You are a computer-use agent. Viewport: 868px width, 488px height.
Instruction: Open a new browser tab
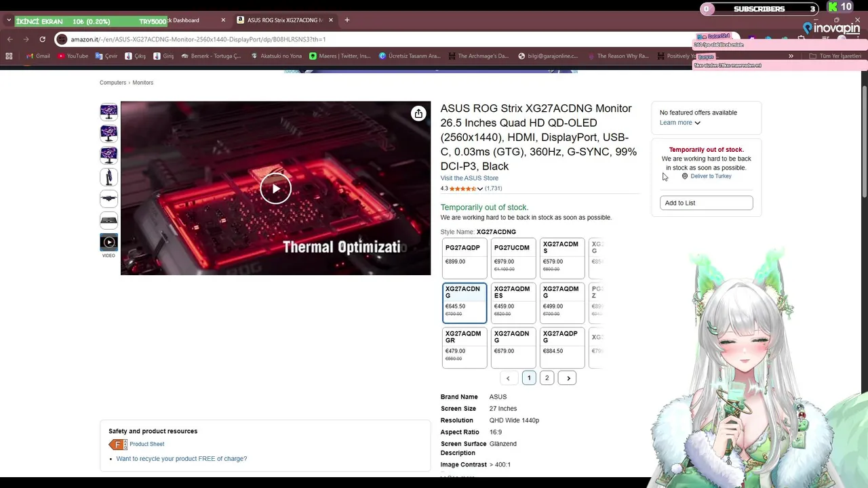tap(347, 20)
